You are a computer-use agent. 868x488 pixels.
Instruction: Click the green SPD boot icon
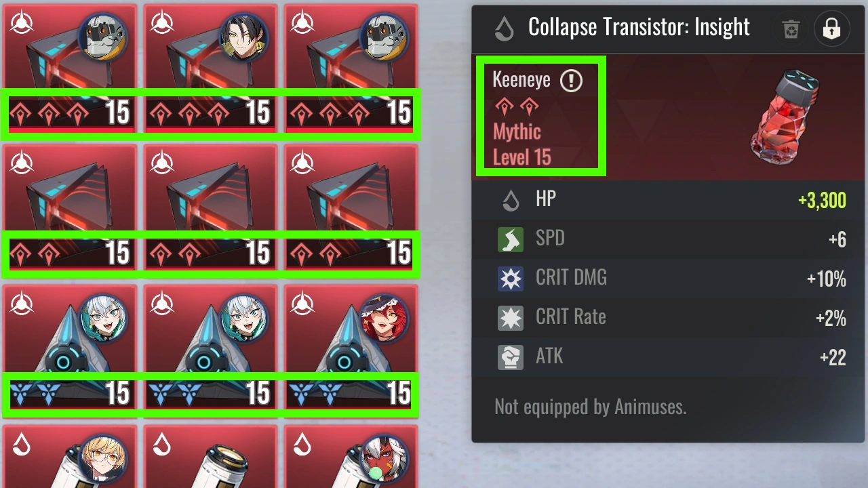click(x=511, y=239)
